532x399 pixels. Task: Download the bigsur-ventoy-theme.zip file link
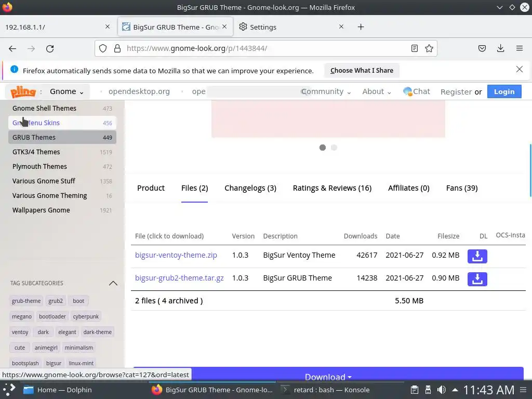click(x=176, y=255)
